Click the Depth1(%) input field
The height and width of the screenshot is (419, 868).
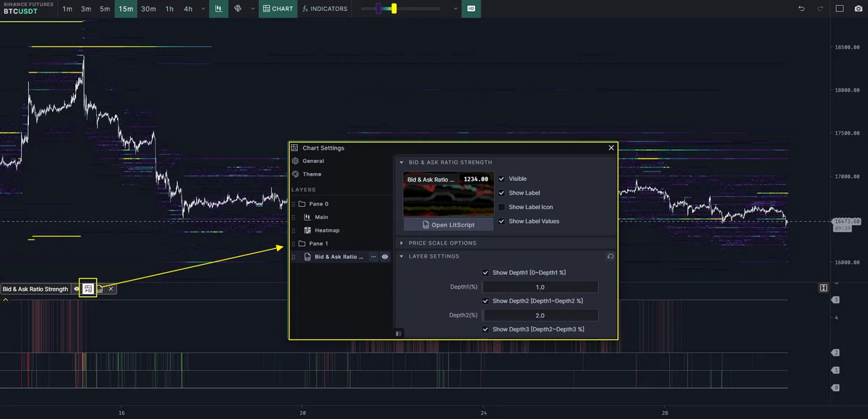540,287
